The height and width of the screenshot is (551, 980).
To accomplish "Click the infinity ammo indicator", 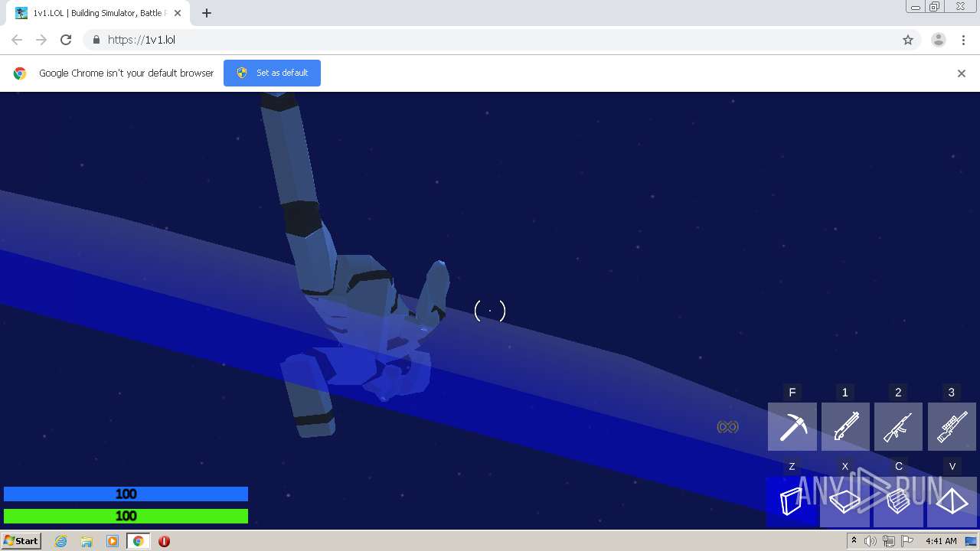I will pyautogui.click(x=727, y=427).
